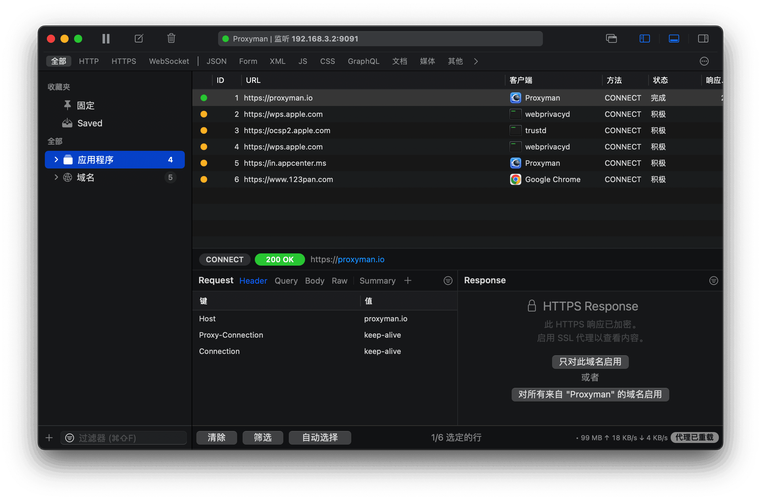Switch to the request Query tab
Screen dimensions: 761x500
click(286, 281)
